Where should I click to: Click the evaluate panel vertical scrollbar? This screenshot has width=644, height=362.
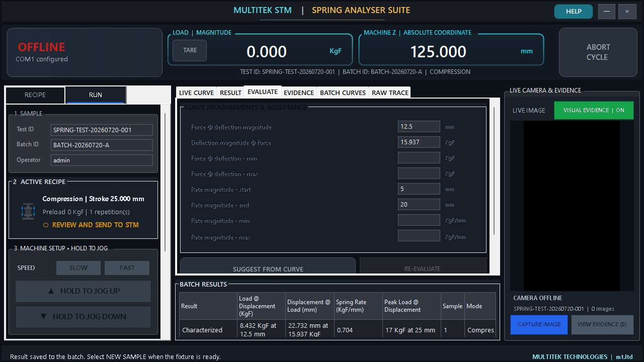(494, 171)
